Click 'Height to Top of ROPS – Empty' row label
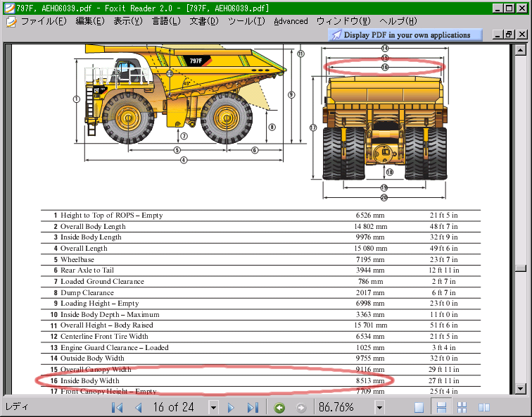Screen dimensions: 532x417 tap(112, 216)
